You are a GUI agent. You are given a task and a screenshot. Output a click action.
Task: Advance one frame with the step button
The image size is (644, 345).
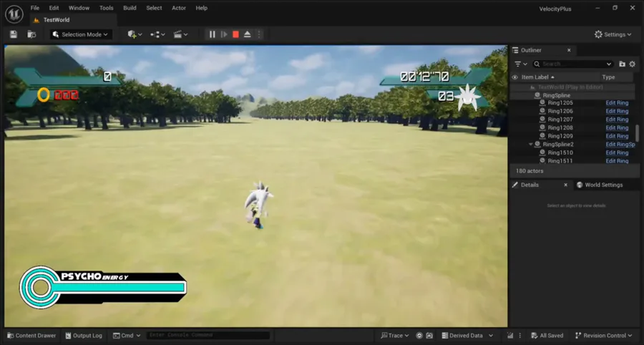coord(224,34)
